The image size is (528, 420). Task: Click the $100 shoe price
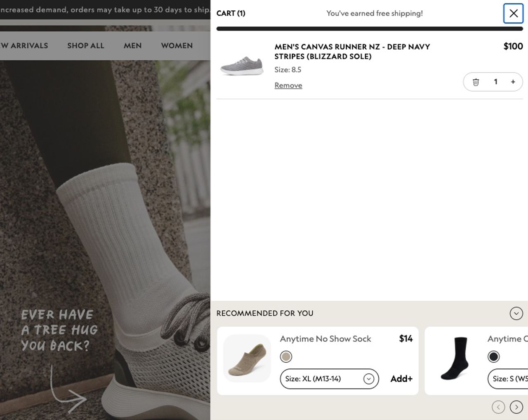coord(513,46)
